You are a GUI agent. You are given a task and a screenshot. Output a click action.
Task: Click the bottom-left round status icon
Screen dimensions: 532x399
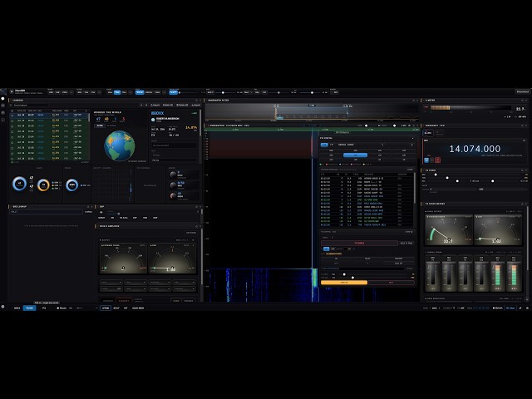(3, 307)
